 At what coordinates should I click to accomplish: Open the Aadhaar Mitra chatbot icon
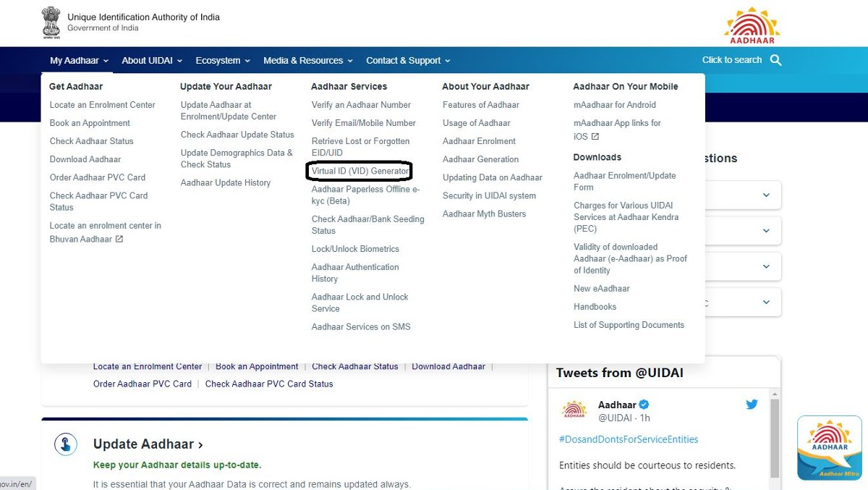coord(829,448)
